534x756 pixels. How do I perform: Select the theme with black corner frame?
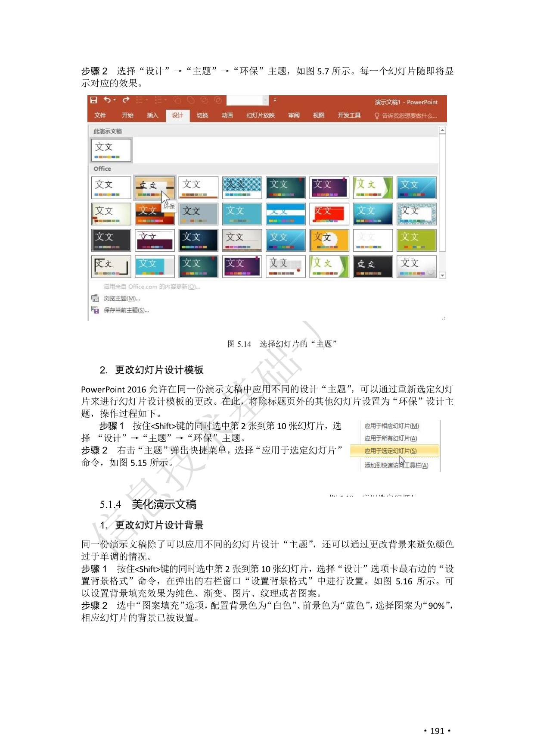tap(111, 266)
